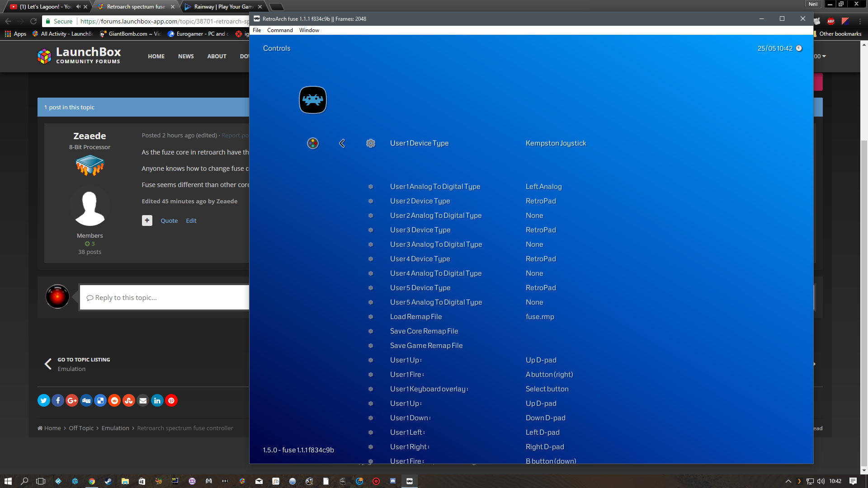This screenshot has height=488, width=868.
Task: Open the All Activity - LaunchBox bookmark
Action: 63,34
